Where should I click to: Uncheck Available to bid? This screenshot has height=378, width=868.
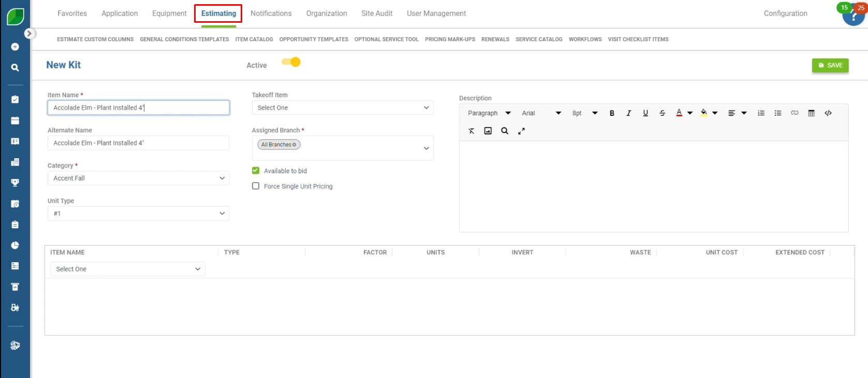click(255, 171)
